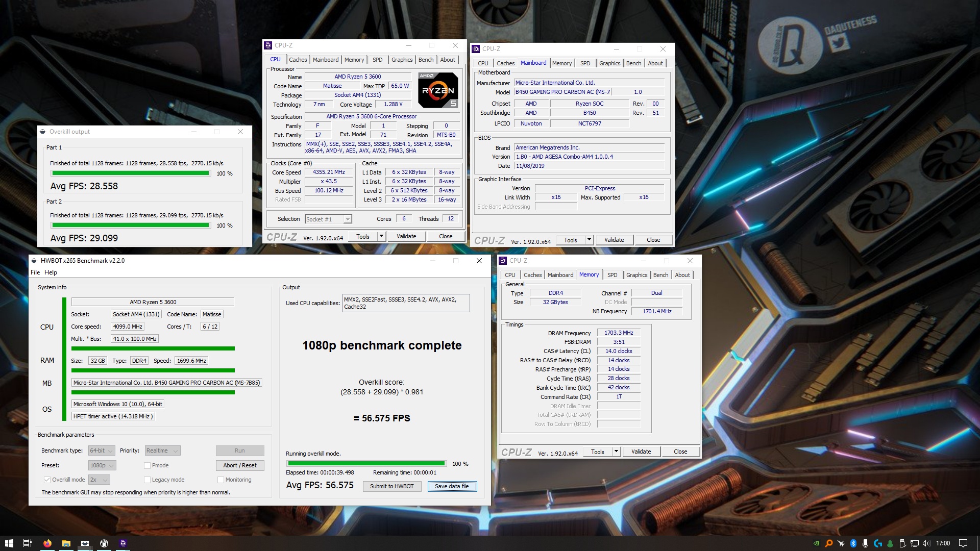Toggle the Overkill mode checkbox
This screenshot has width=980, height=551.
click(47, 480)
